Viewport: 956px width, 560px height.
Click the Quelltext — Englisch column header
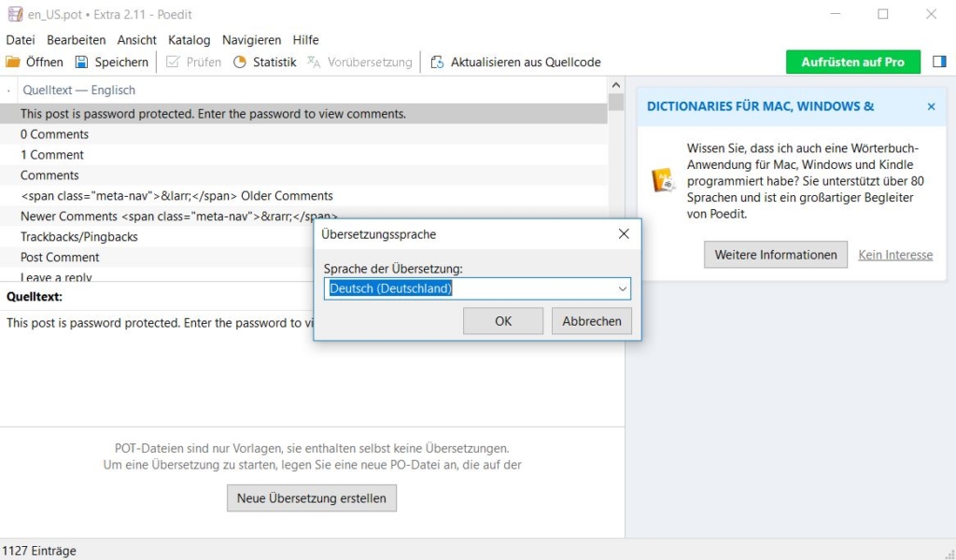tap(79, 91)
